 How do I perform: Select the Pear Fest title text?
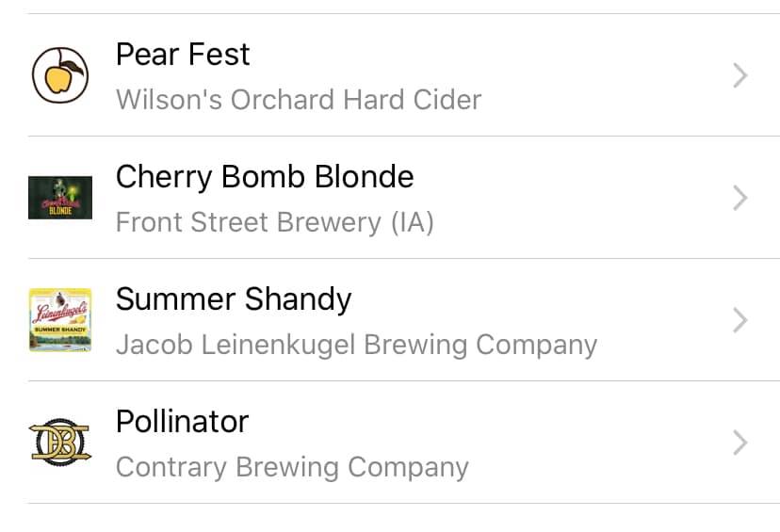point(183,54)
